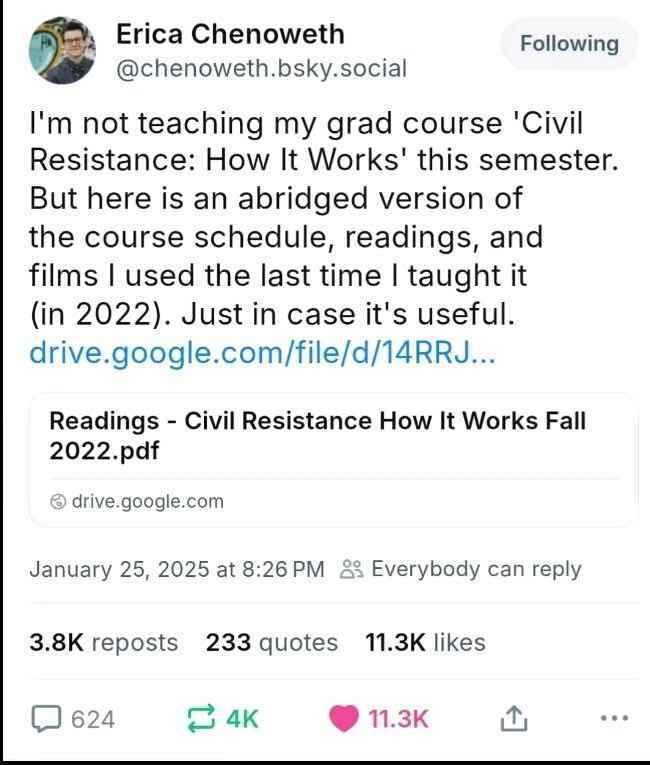Click the 4K repost count
The height and width of the screenshot is (765, 650).
pyautogui.click(x=242, y=718)
